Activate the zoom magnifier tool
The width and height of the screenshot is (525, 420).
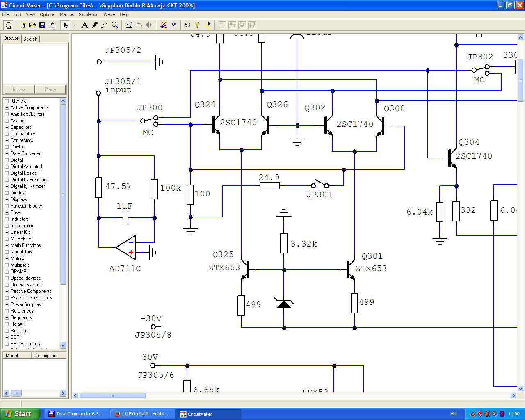point(114,25)
